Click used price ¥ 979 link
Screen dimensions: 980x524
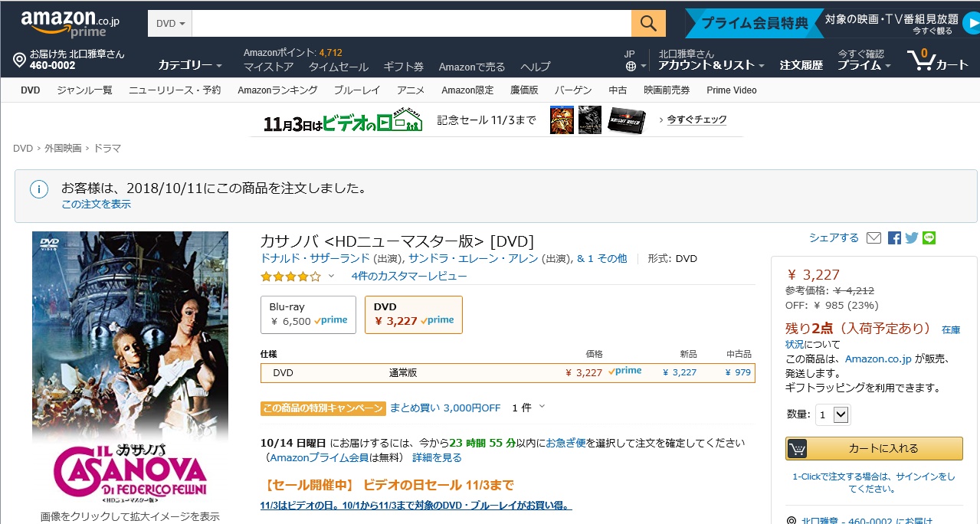[x=738, y=372]
